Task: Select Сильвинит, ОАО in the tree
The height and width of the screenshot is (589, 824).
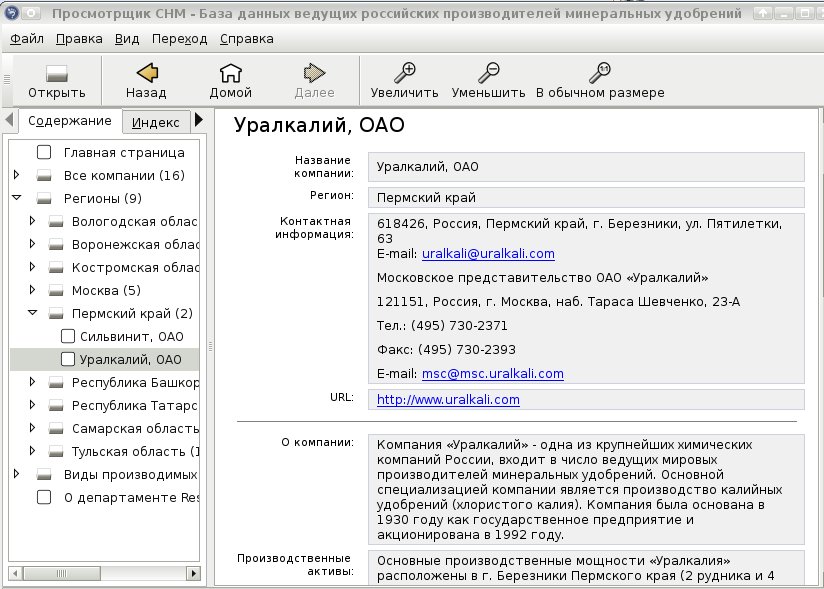Action: click(131, 337)
